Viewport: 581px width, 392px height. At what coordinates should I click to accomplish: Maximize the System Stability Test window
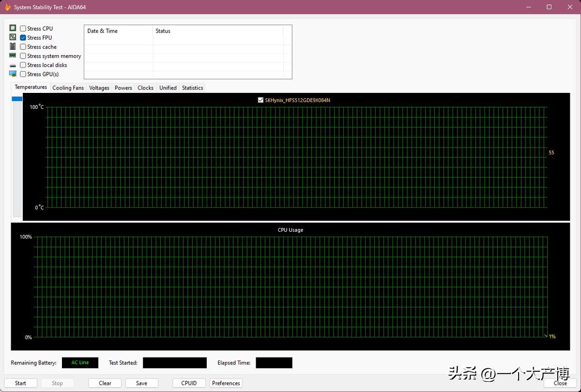click(549, 7)
